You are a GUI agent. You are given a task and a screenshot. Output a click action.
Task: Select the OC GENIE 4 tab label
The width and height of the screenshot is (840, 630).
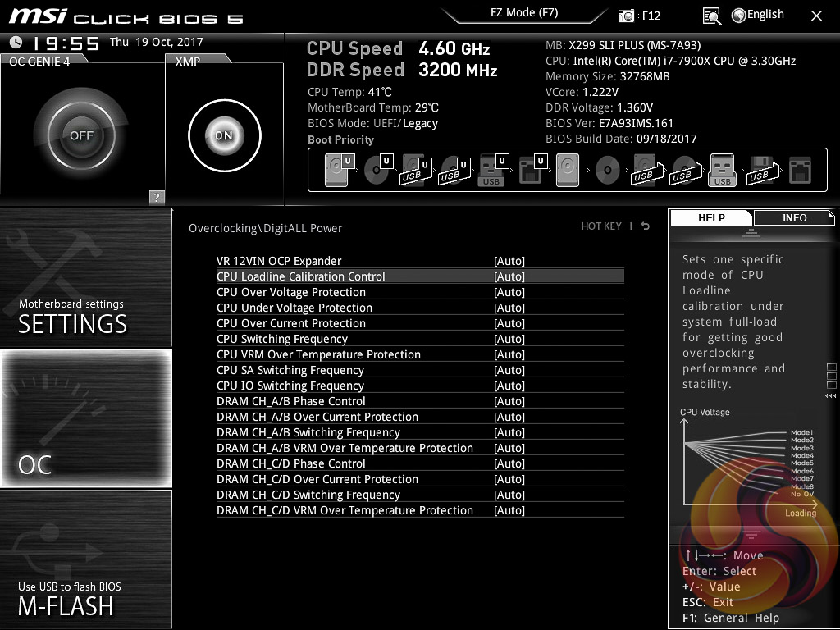click(x=39, y=62)
